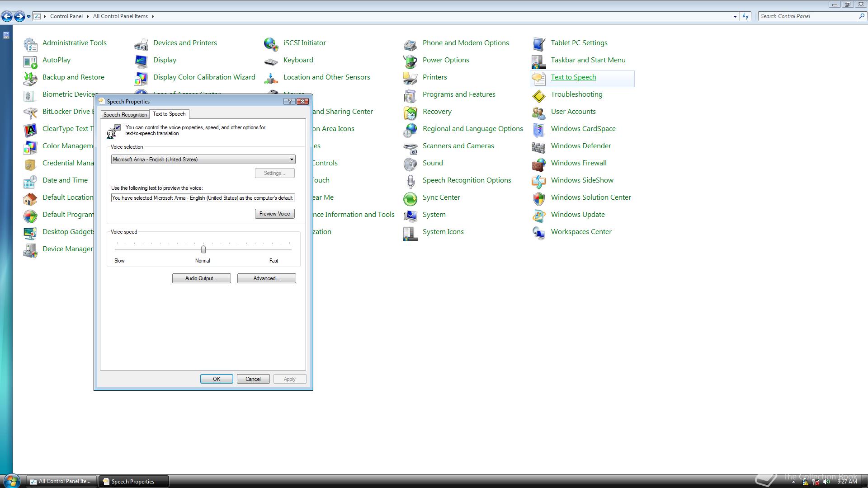Refresh the Control Panel view
The height and width of the screenshot is (488, 868).
point(745,17)
